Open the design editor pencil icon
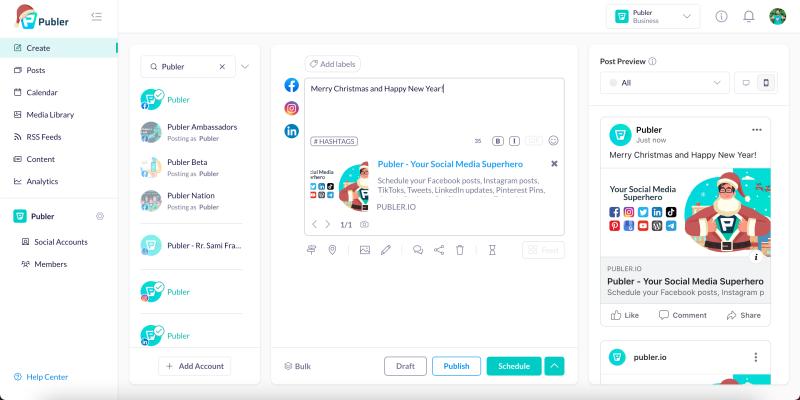 pos(386,250)
